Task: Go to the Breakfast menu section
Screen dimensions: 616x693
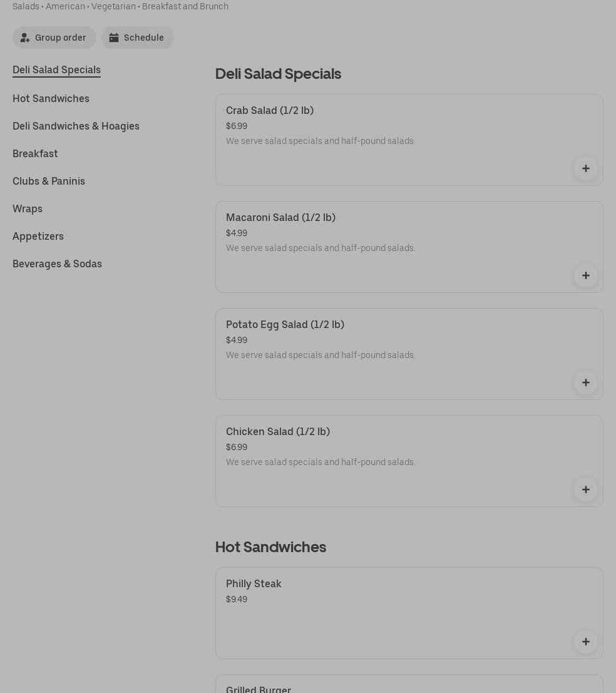Action: pos(35,154)
